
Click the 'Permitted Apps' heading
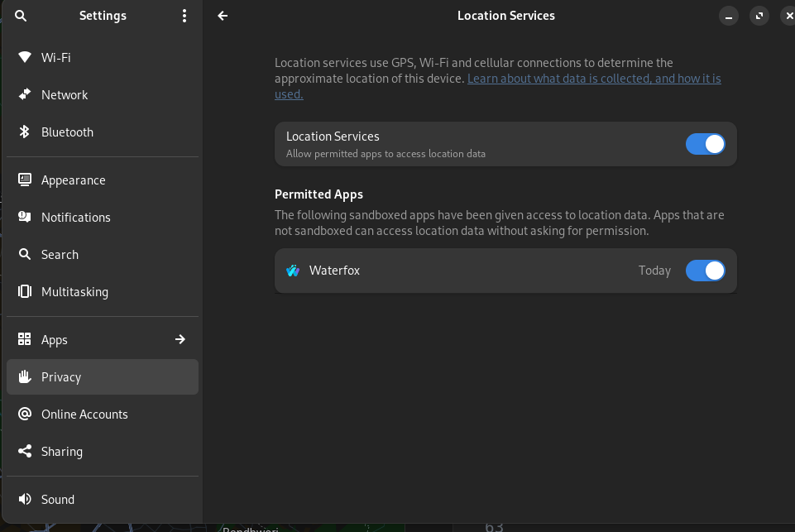pos(319,194)
